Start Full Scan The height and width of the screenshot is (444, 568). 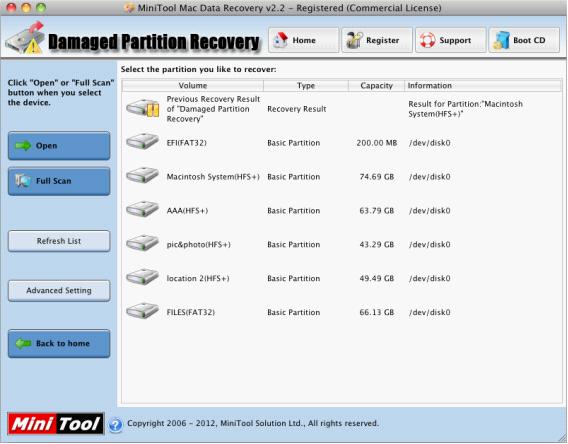tap(59, 181)
